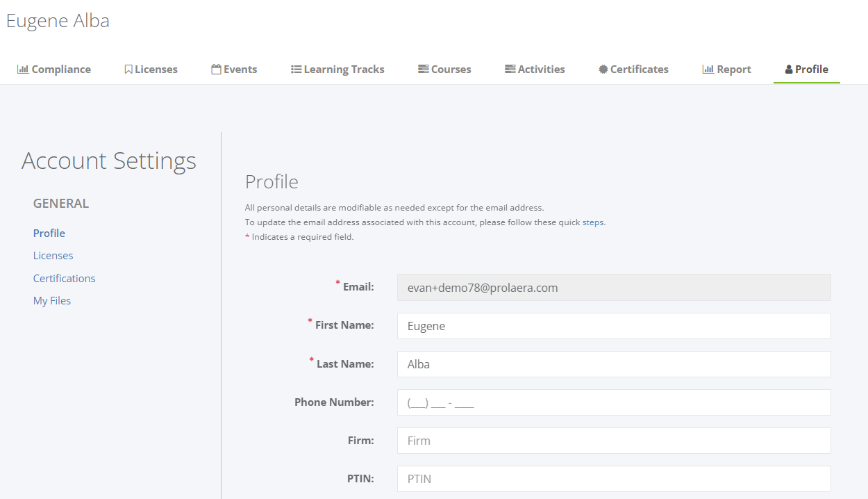Image resolution: width=868 pixels, height=499 pixels.
Task: Click the 'Account Settings' heading
Action: tap(109, 161)
